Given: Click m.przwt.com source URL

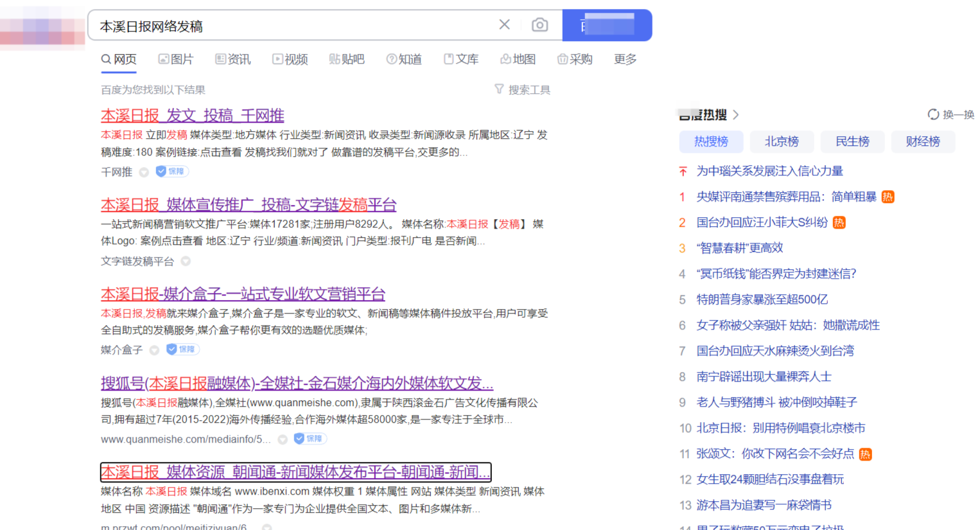Looking at the screenshot, I should (x=173, y=527).
